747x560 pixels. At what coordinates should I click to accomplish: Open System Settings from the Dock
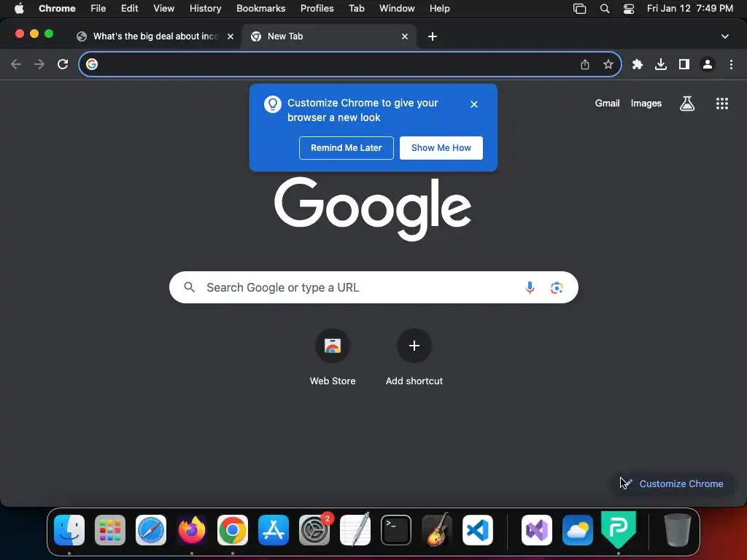[x=314, y=530]
